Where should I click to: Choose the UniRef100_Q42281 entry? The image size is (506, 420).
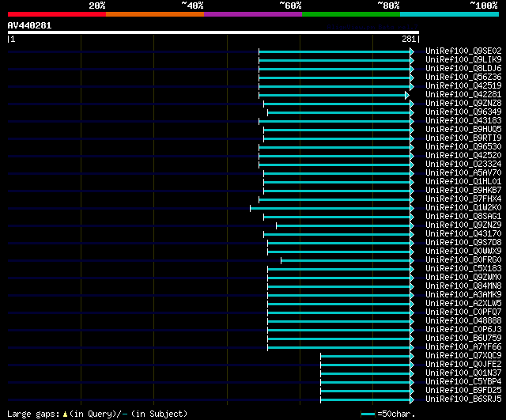(463, 95)
